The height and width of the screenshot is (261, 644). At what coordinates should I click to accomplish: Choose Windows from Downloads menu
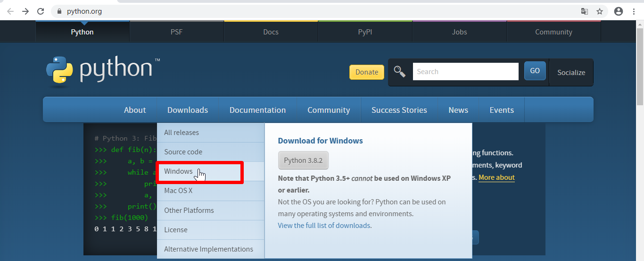click(211, 171)
